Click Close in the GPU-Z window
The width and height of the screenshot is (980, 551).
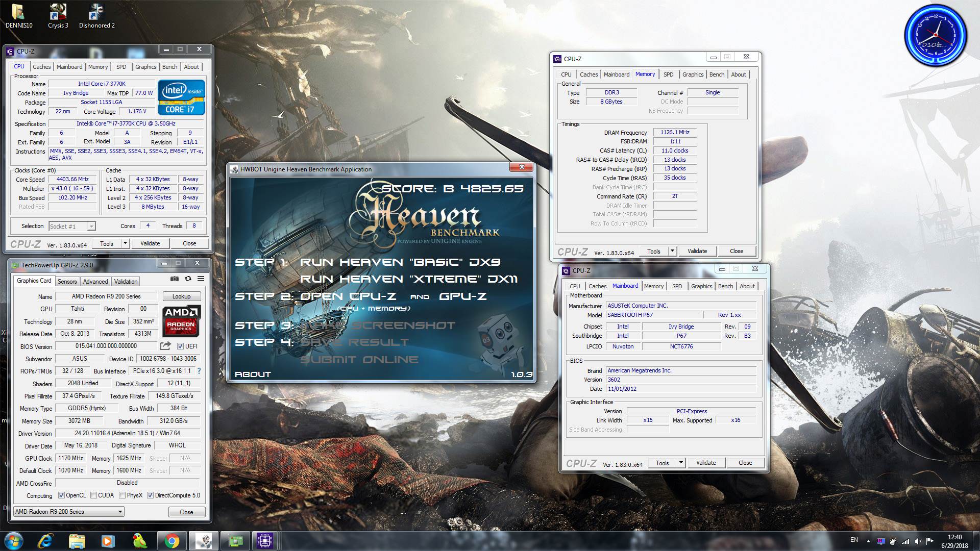(186, 512)
